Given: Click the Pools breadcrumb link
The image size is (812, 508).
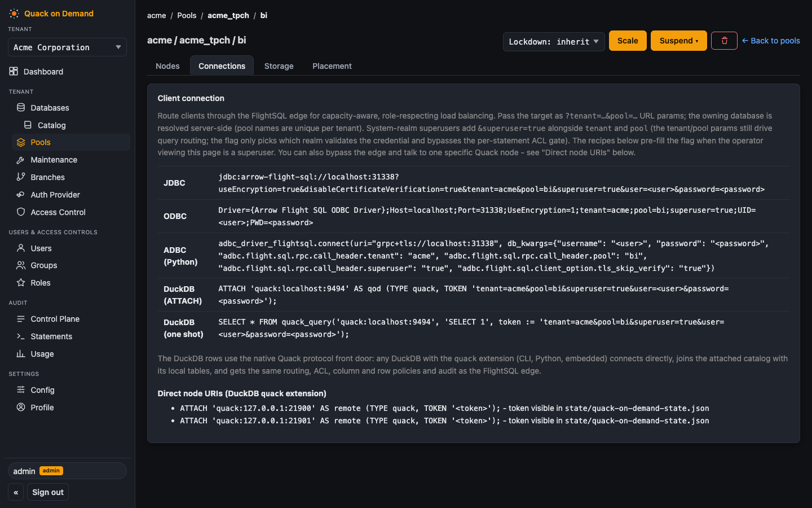Looking at the screenshot, I should pos(187,15).
